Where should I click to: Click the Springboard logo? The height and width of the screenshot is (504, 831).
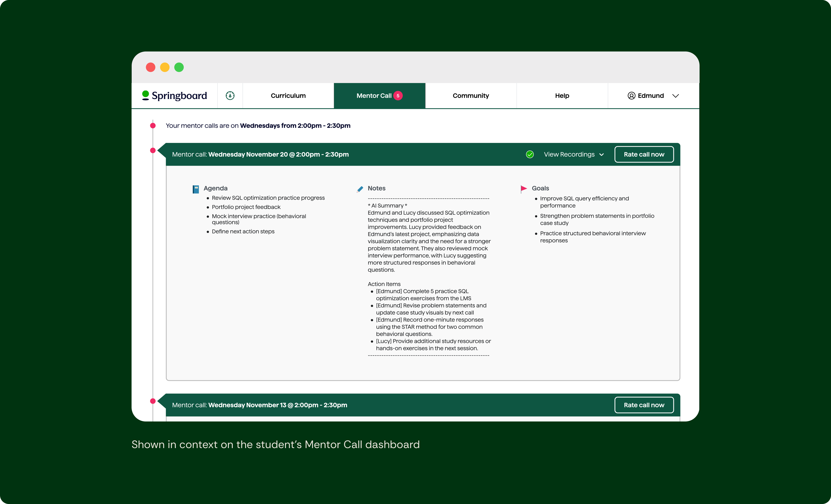click(x=174, y=95)
